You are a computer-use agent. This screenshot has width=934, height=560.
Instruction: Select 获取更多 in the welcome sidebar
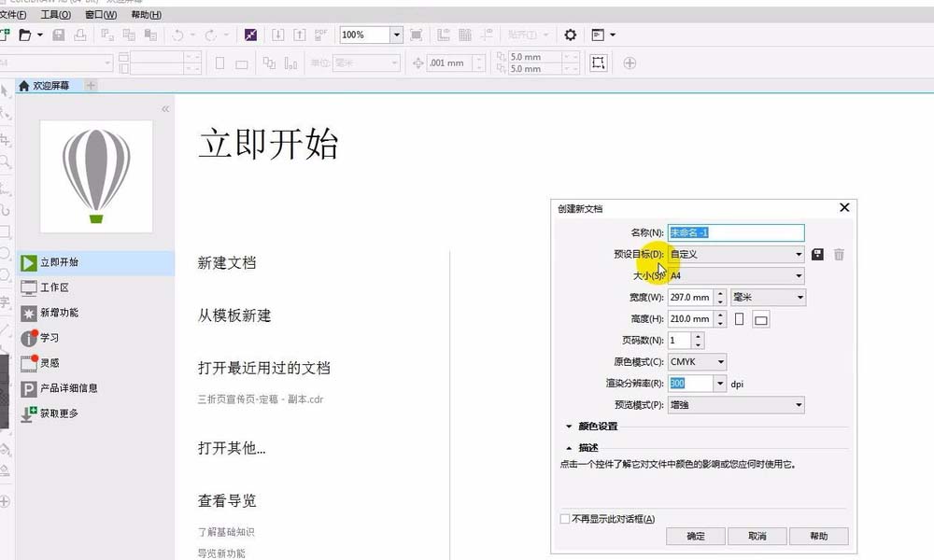click(x=95, y=413)
